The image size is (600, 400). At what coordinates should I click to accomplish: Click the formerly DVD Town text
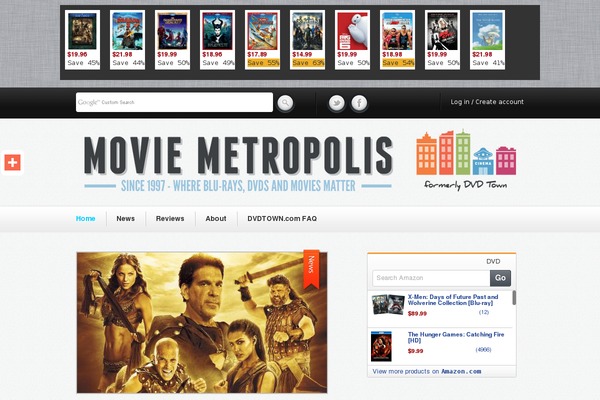(466, 185)
